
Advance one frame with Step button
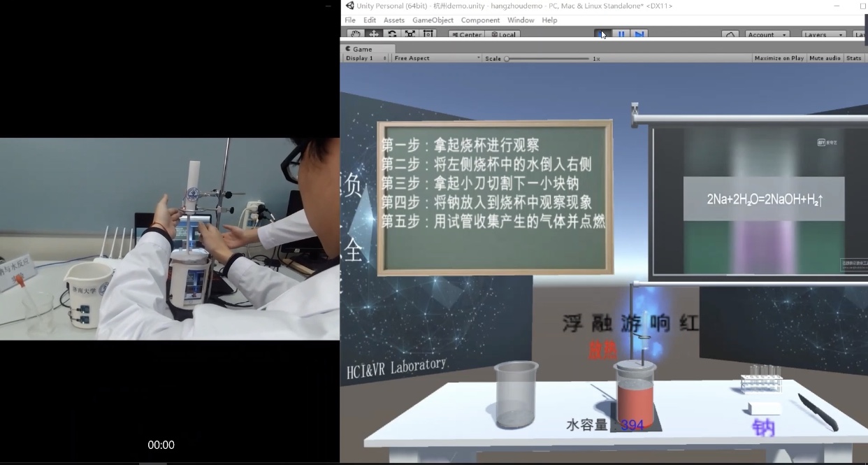pyautogui.click(x=639, y=34)
